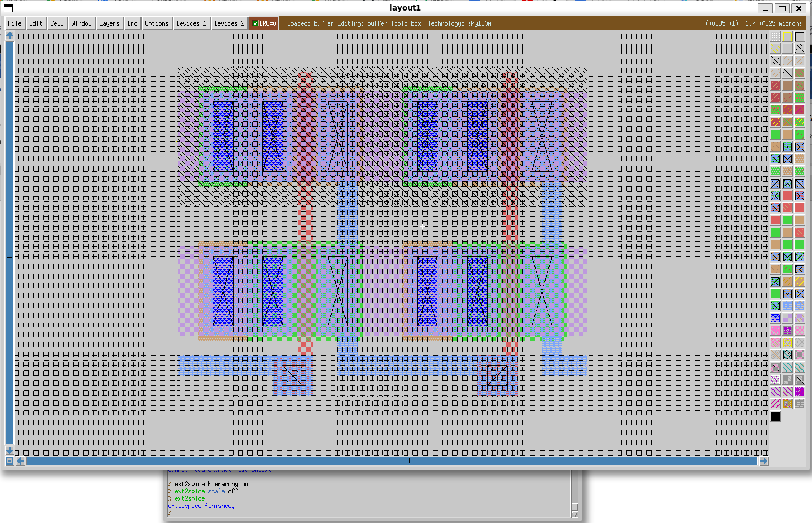
Task: Open the Devices 2 menu
Action: (x=229, y=23)
